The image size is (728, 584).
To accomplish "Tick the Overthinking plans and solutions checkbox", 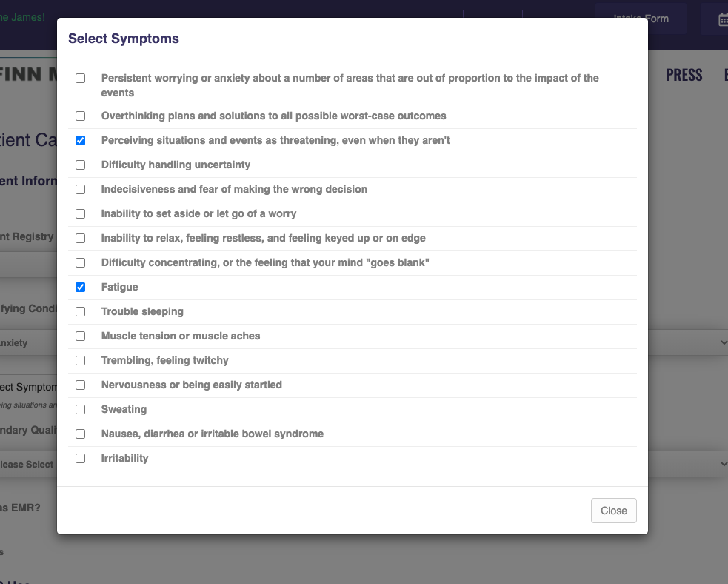I will coord(81,116).
